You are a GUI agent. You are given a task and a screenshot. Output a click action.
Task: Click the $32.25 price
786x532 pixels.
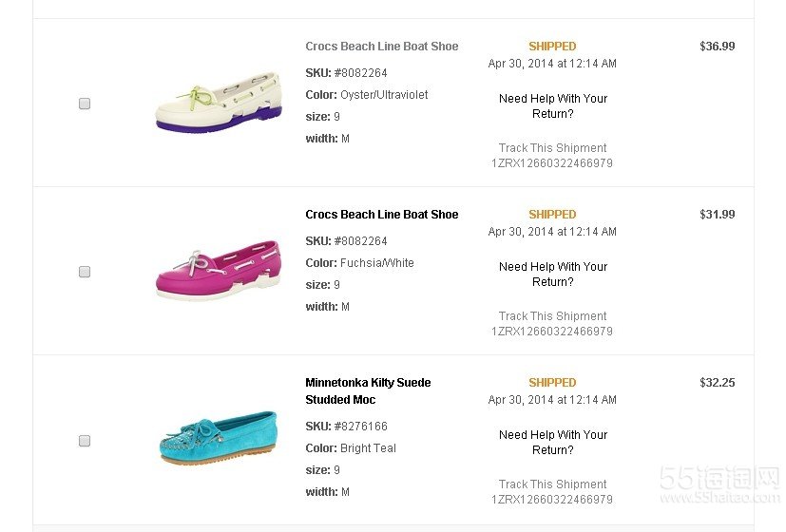pos(717,383)
